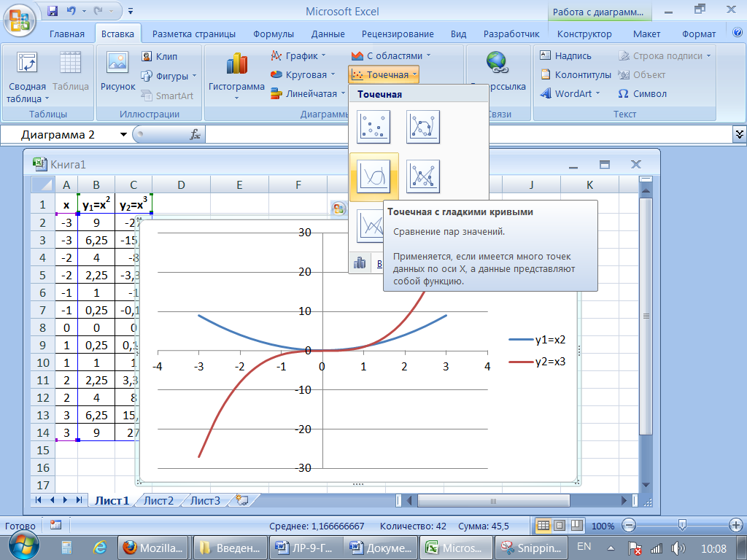
Task: Open the Макет chart tab
Action: click(x=646, y=34)
